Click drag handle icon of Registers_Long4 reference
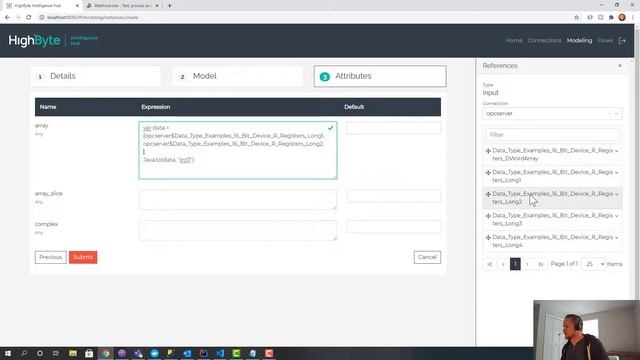Image resolution: width=640 pixels, height=360 pixels. (488, 238)
